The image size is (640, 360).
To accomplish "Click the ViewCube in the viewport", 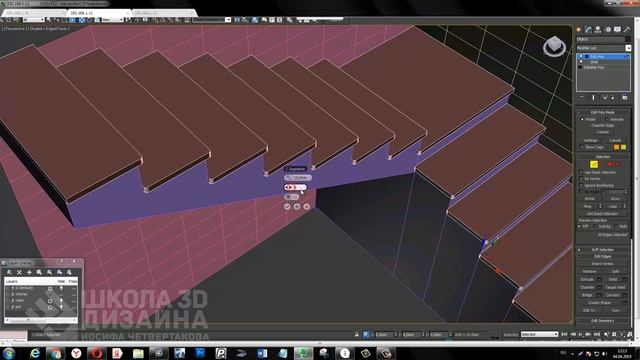I will 554,46.
